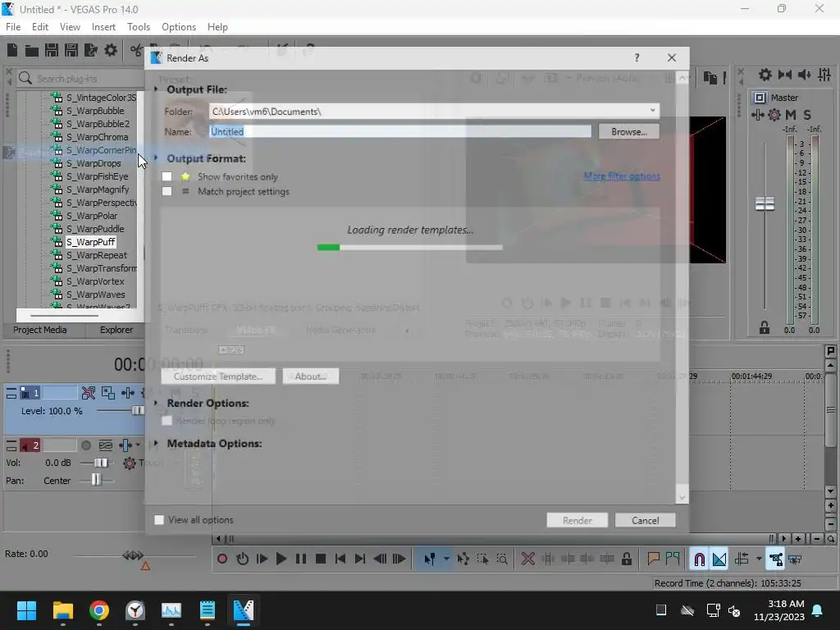Click the video track Level slider
Viewport: 840px width, 630px height.
(138, 410)
